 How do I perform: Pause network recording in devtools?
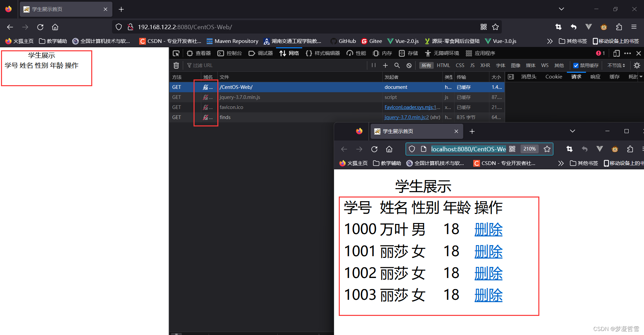pos(374,65)
